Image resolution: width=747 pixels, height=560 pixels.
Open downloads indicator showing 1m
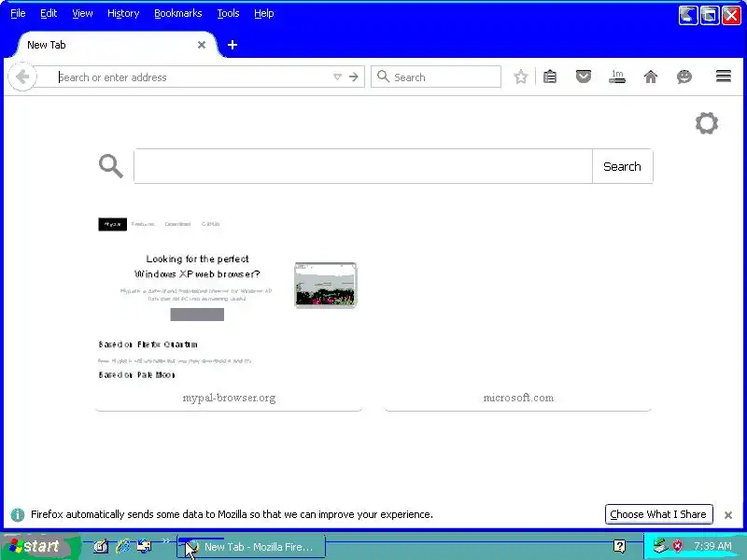tap(617, 77)
